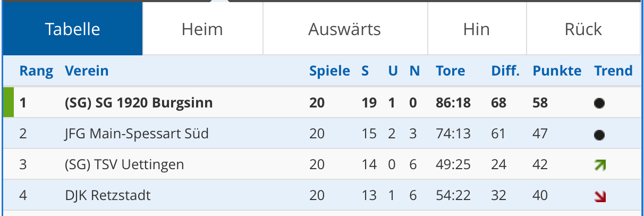Screen dimensions: 644x216
Task: Click the Rang column header
Action: pyautogui.click(x=36, y=71)
